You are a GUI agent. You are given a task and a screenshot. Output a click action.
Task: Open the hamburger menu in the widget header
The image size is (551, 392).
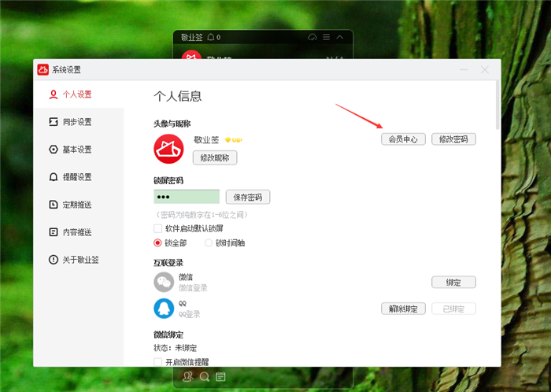click(326, 37)
